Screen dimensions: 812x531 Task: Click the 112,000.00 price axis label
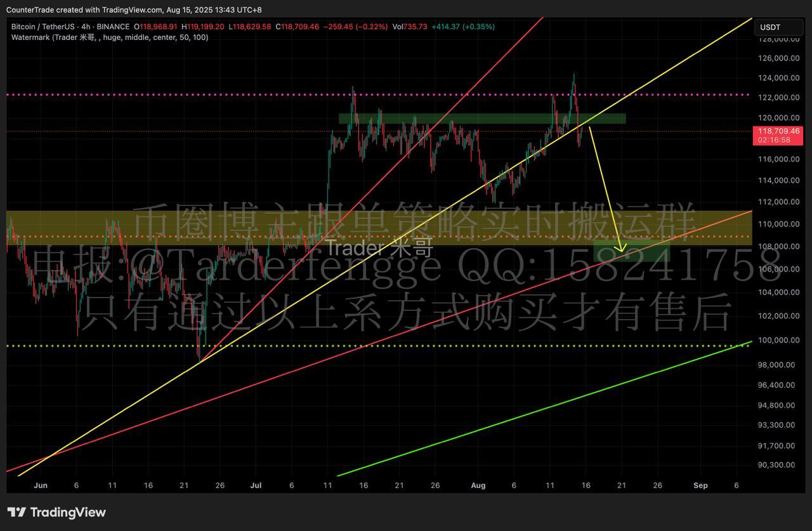tap(779, 202)
